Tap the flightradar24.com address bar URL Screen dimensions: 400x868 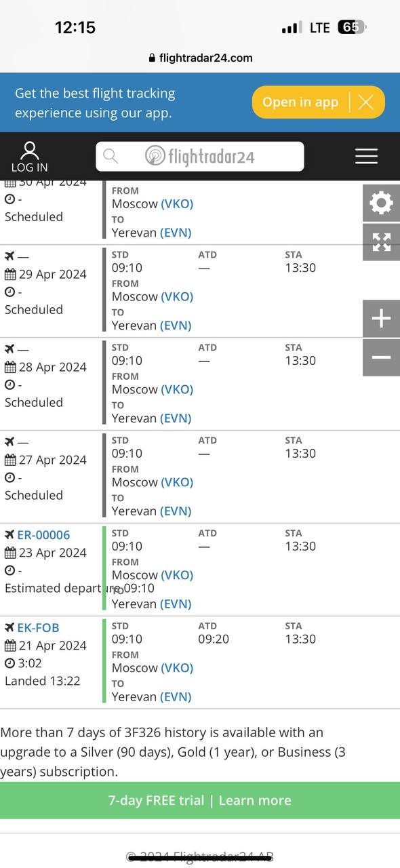200,58
